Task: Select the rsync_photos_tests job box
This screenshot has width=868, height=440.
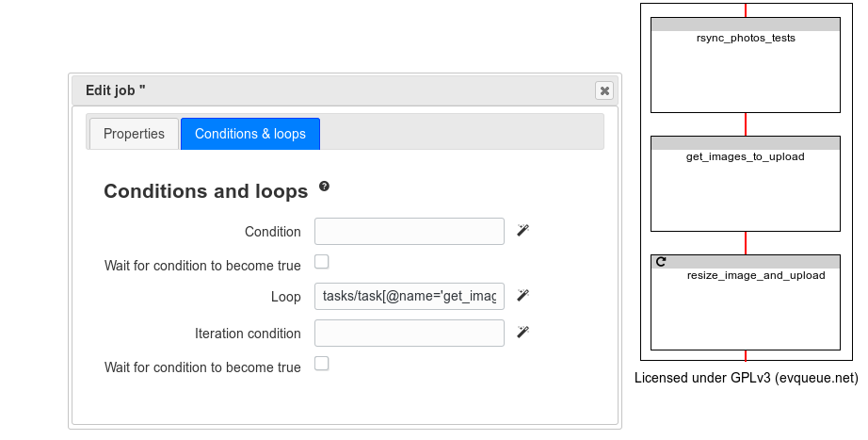Action: [746, 65]
